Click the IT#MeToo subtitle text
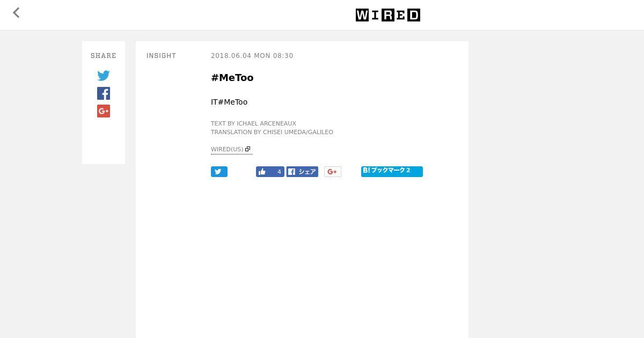 pyautogui.click(x=229, y=102)
